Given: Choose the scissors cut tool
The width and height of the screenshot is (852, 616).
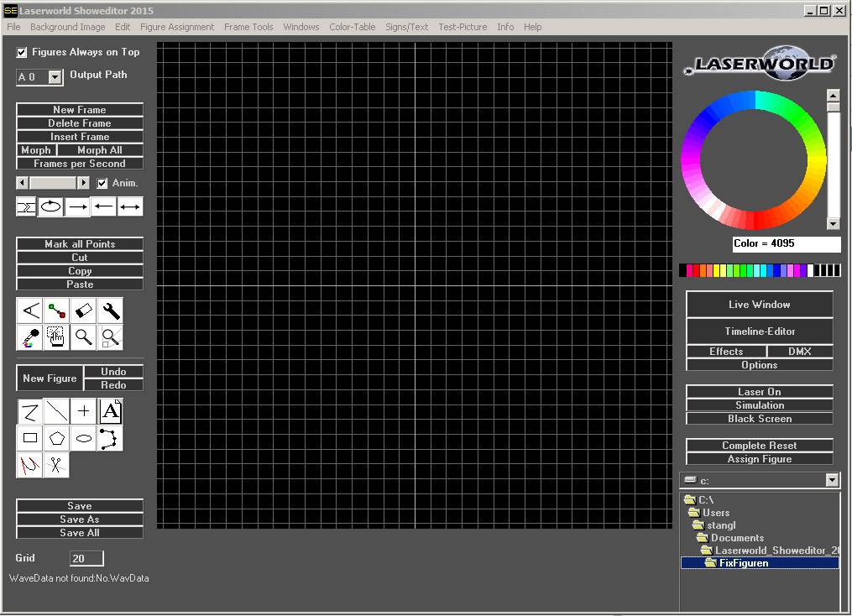Looking at the screenshot, I should [55, 464].
